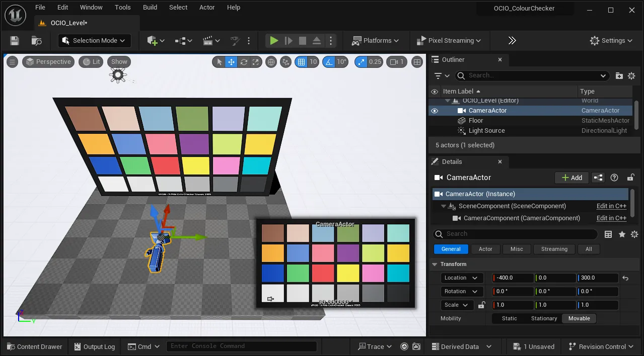Collapse the SceneComponent tree entry
This screenshot has height=356, width=644.
(x=444, y=206)
